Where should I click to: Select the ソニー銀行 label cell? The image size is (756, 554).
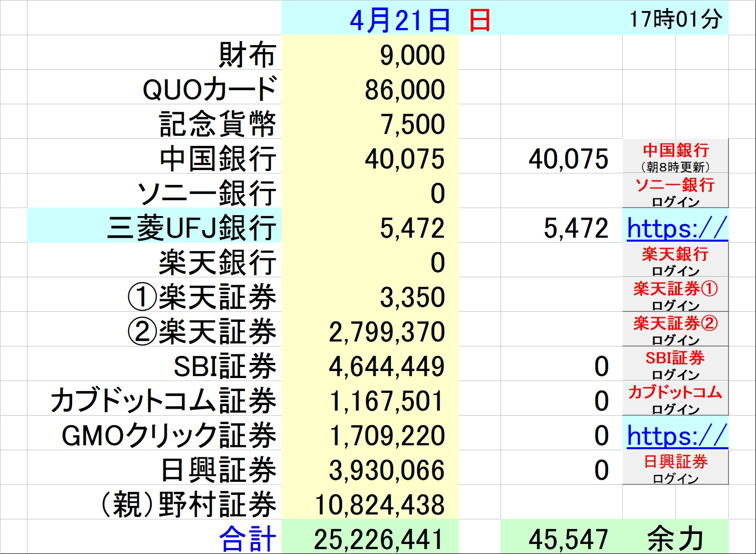click(x=154, y=191)
